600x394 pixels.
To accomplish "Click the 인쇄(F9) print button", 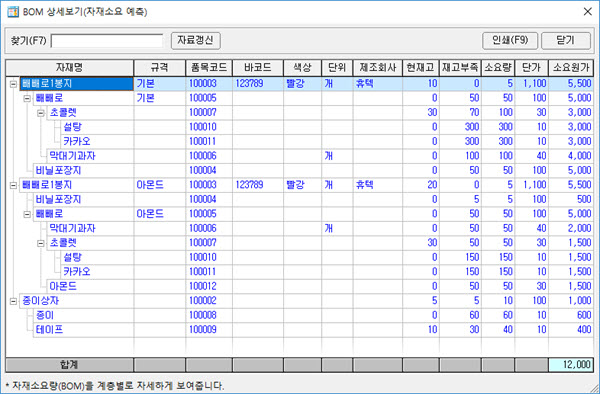I will coord(510,40).
